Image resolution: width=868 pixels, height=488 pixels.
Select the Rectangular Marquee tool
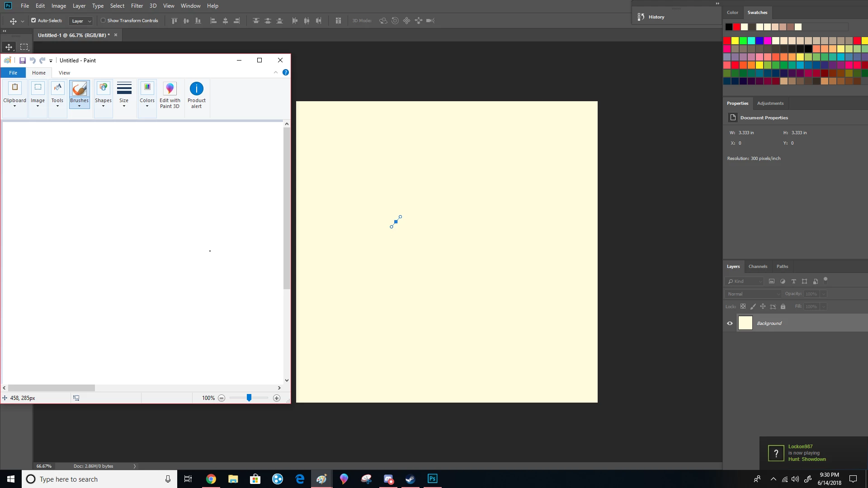(24, 47)
